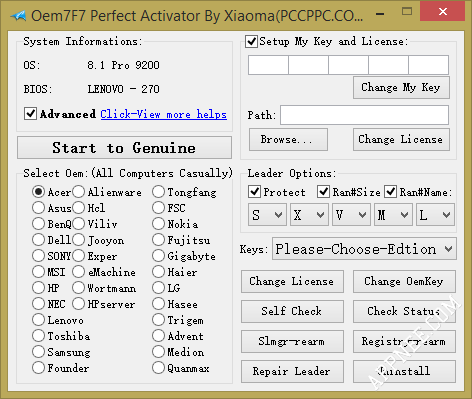Select the Medion radio button
This screenshot has height=399, width=472.
158,352
